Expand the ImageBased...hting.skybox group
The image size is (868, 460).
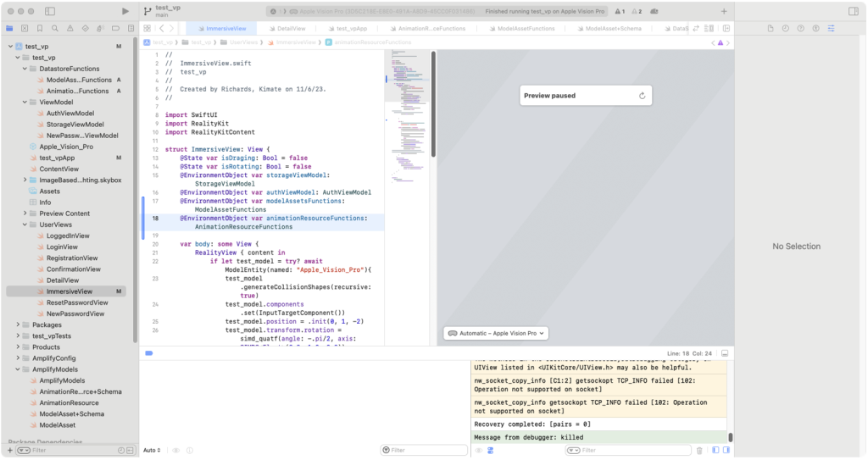(x=25, y=180)
